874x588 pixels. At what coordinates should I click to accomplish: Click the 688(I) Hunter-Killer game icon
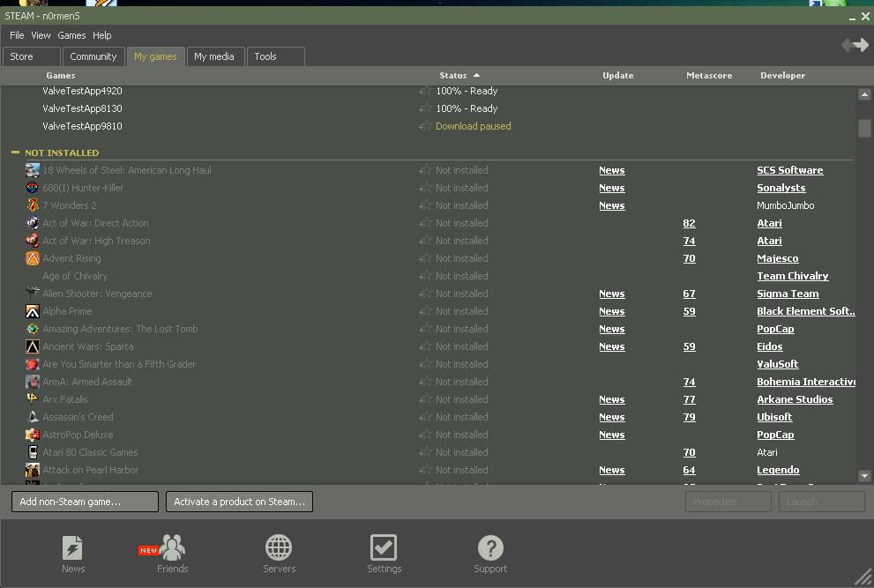click(33, 188)
